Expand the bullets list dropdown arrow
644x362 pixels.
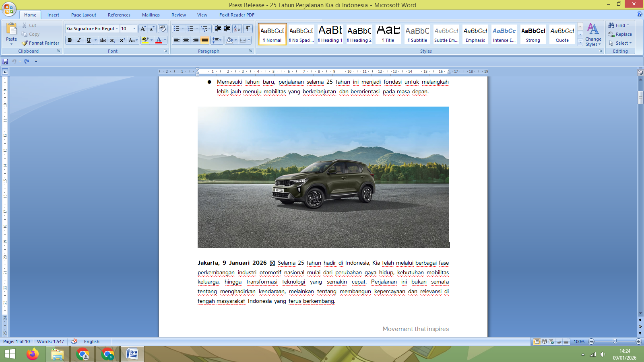tap(183, 29)
